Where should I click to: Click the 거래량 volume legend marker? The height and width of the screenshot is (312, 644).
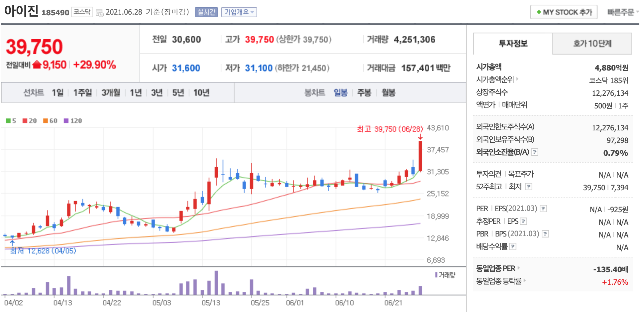[x=437, y=275]
